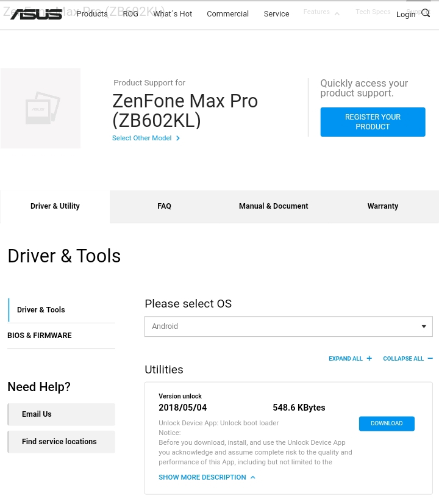The image size is (439, 504).
Task: Click the Utilities heading
Action: click(164, 370)
